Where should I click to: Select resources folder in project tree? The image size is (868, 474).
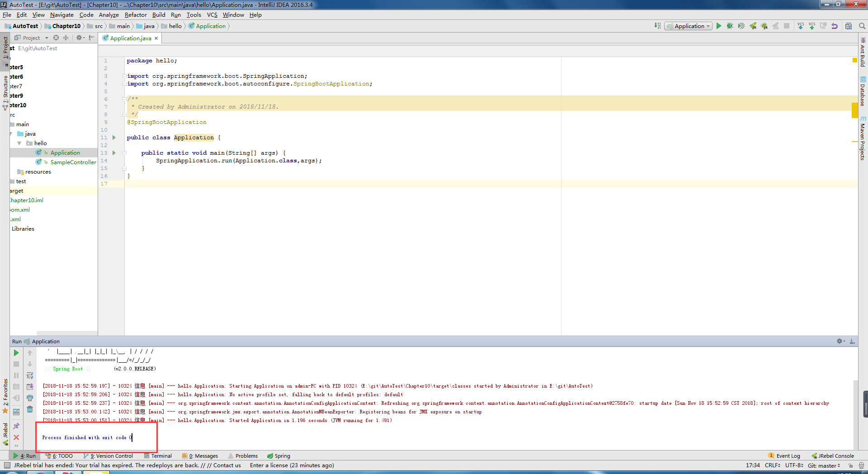coord(38,172)
